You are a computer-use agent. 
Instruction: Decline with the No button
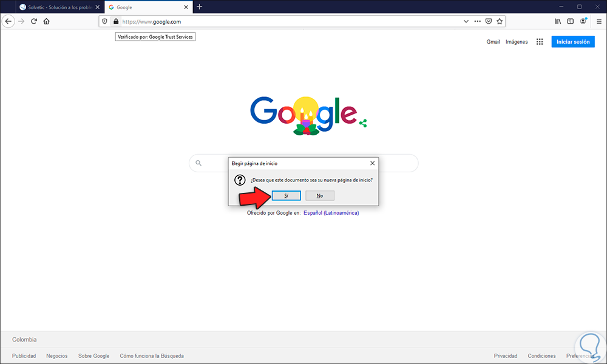coord(320,196)
